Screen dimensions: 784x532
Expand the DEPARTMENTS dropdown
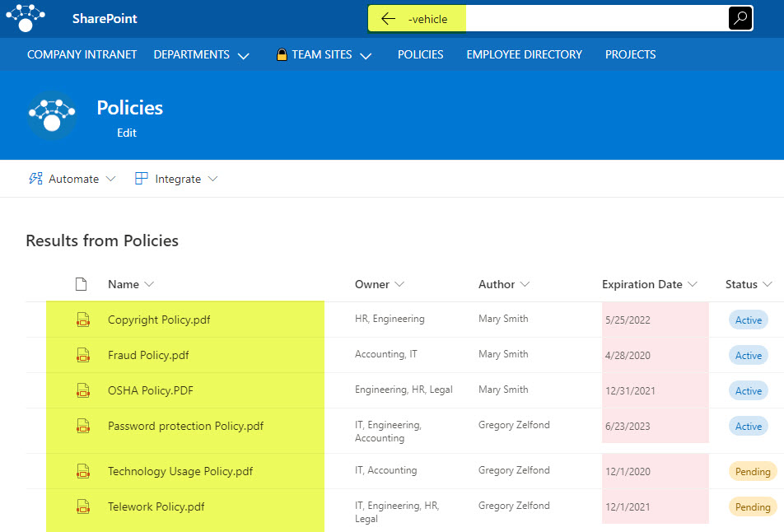pyautogui.click(x=243, y=55)
